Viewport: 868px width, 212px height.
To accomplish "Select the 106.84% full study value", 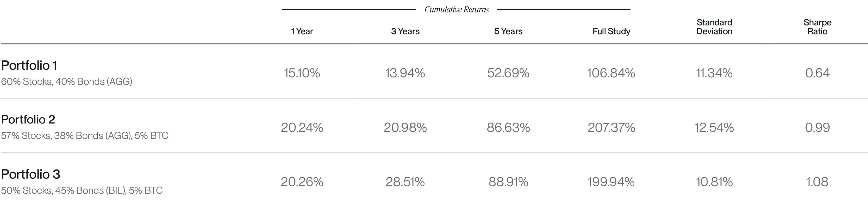I will [611, 73].
